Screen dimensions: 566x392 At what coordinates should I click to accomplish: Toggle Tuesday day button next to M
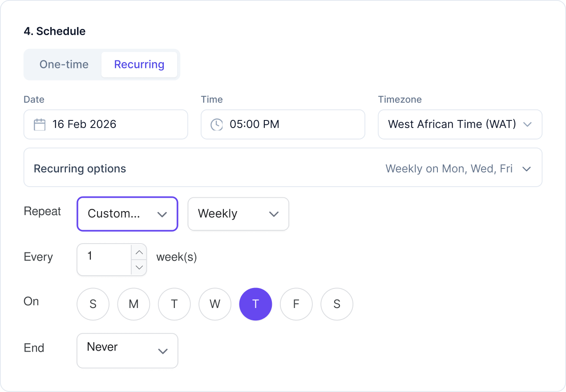click(x=174, y=304)
